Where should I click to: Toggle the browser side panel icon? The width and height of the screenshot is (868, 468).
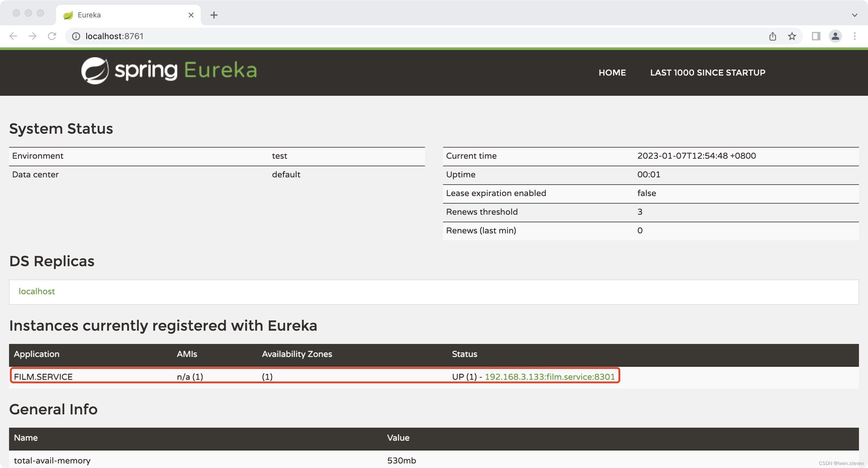point(816,36)
